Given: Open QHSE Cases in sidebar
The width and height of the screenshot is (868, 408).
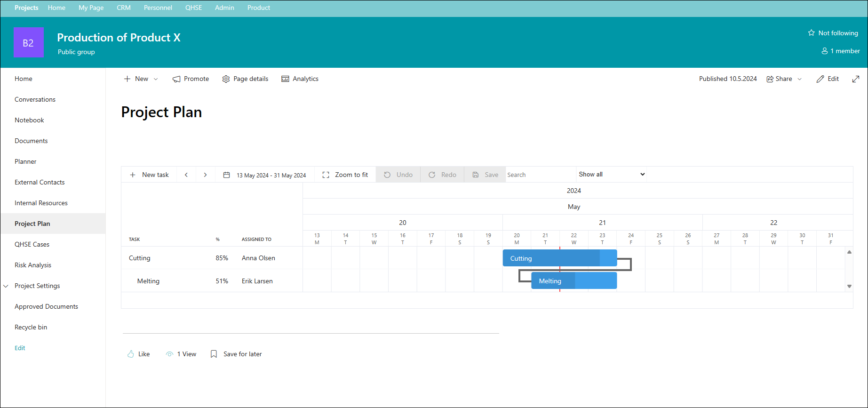Looking at the screenshot, I should 32,244.
